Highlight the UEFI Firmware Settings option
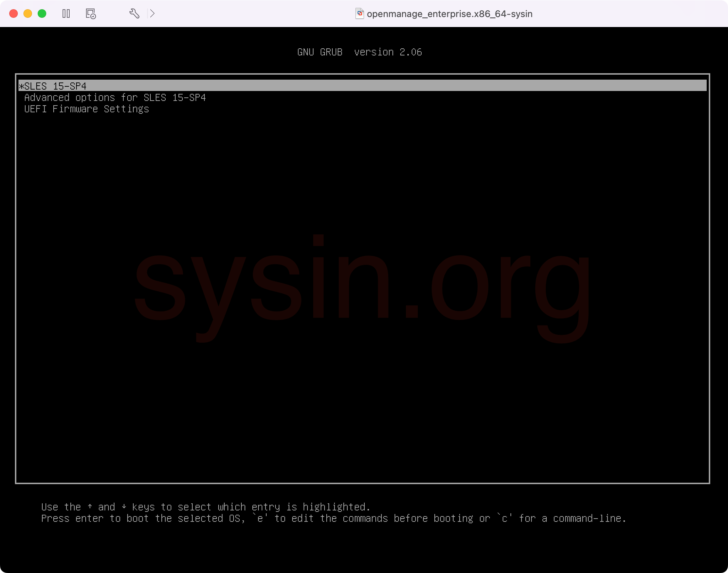Screen dimensions: 728x573 point(86,109)
